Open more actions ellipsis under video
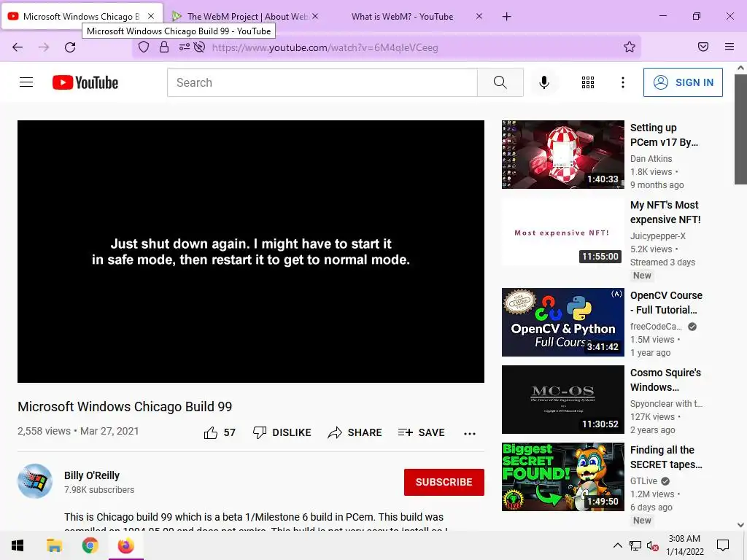 [470, 433]
